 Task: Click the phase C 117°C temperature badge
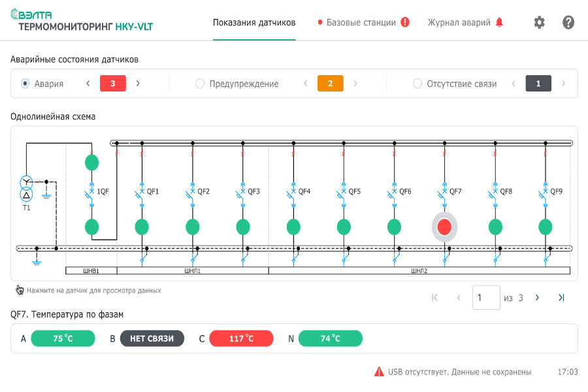point(241,338)
